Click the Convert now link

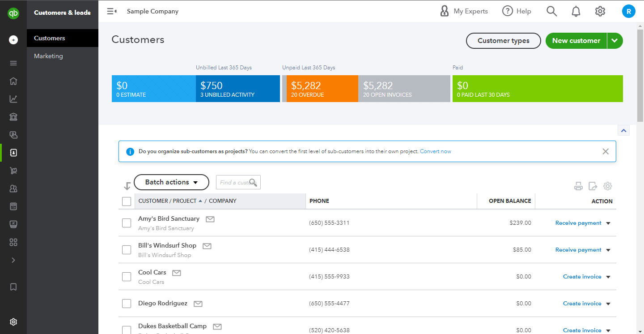(436, 151)
